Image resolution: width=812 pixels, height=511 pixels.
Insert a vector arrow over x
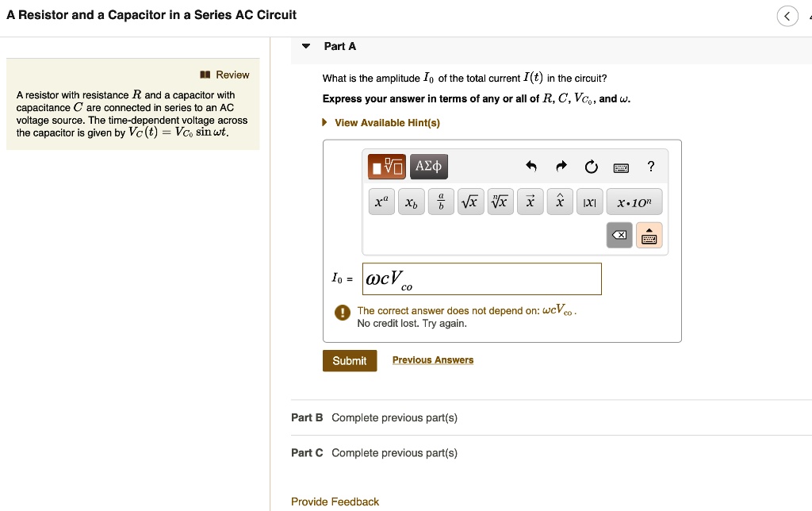pyautogui.click(x=530, y=201)
